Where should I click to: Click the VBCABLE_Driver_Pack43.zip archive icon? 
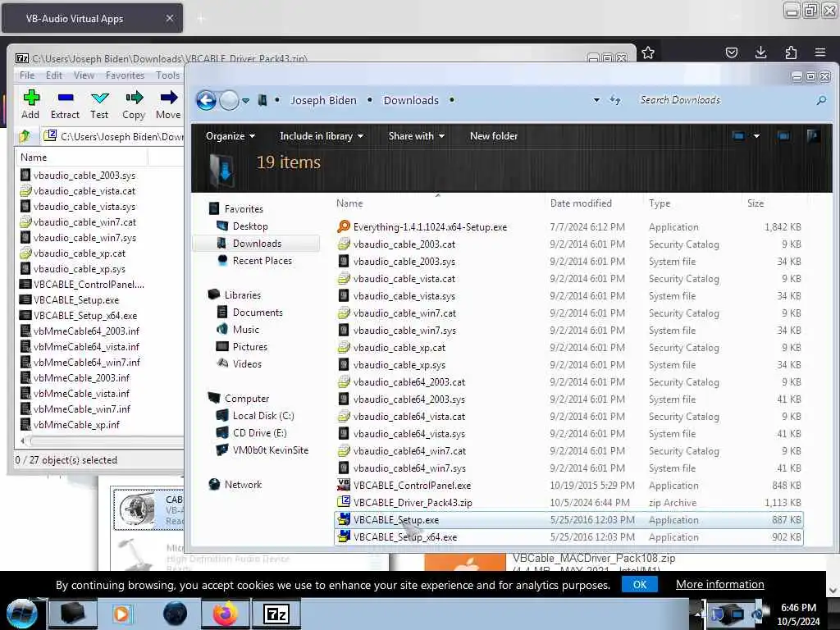344,503
